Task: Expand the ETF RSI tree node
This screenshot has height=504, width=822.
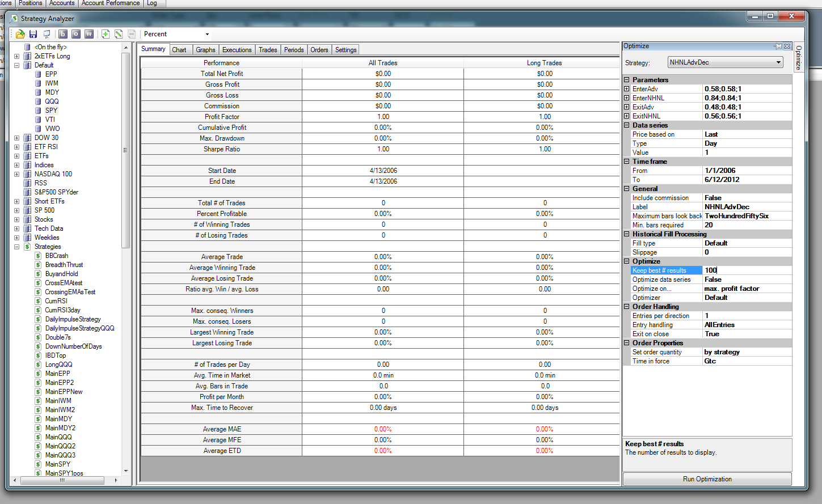Action: click(x=16, y=147)
